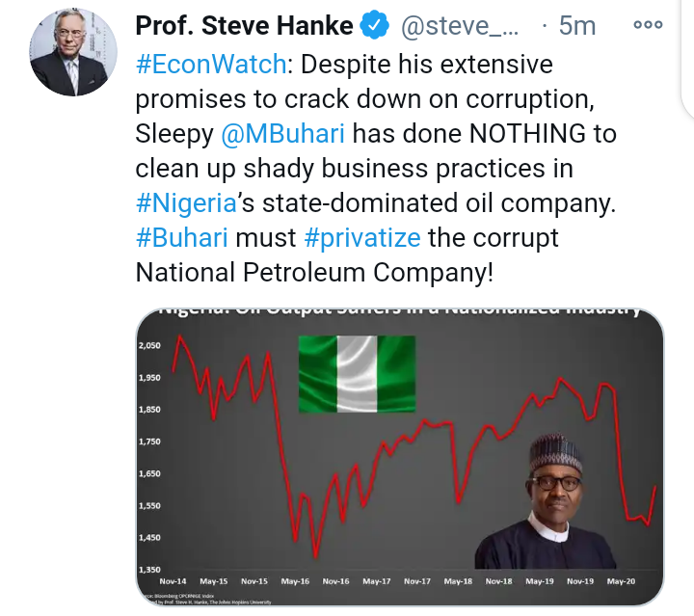This screenshot has height=616, width=694.
Task: Click the Prof. Steve Hanke display name
Action: [244, 25]
